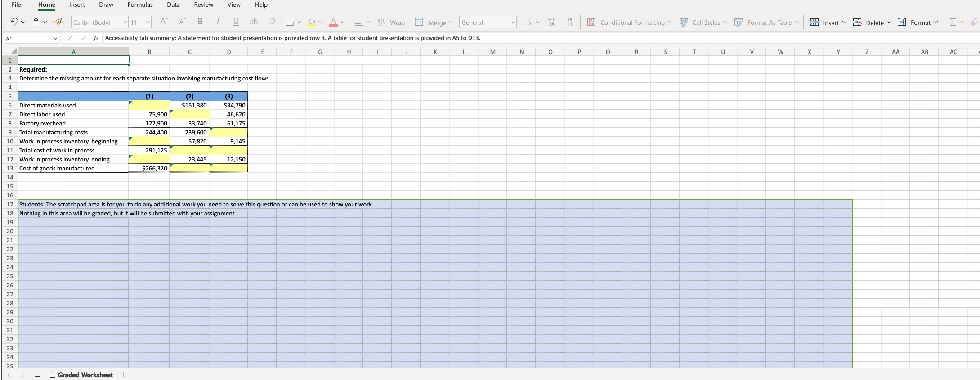This screenshot has height=380, width=980.
Task: Click the Merge cells button
Action: (x=431, y=22)
